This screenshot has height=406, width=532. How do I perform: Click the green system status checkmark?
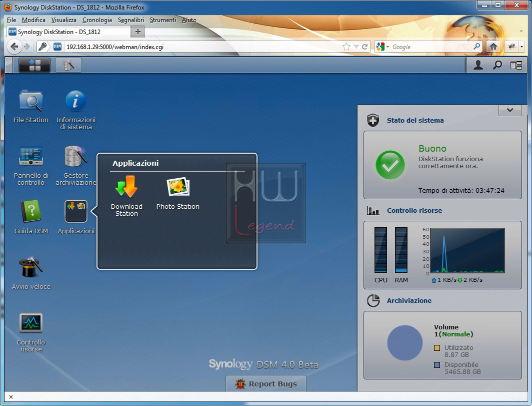(x=390, y=165)
